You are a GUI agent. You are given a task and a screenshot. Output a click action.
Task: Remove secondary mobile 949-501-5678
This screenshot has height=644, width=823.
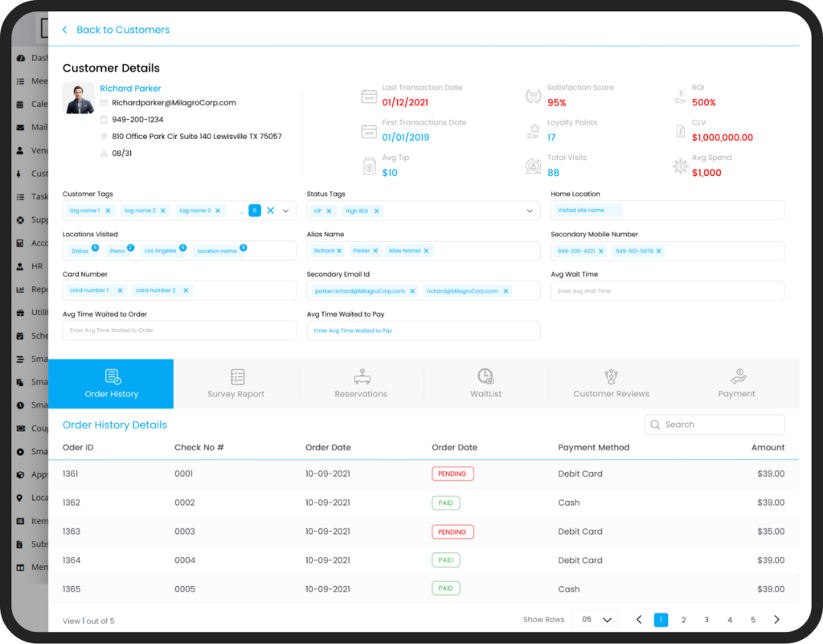point(659,252)
